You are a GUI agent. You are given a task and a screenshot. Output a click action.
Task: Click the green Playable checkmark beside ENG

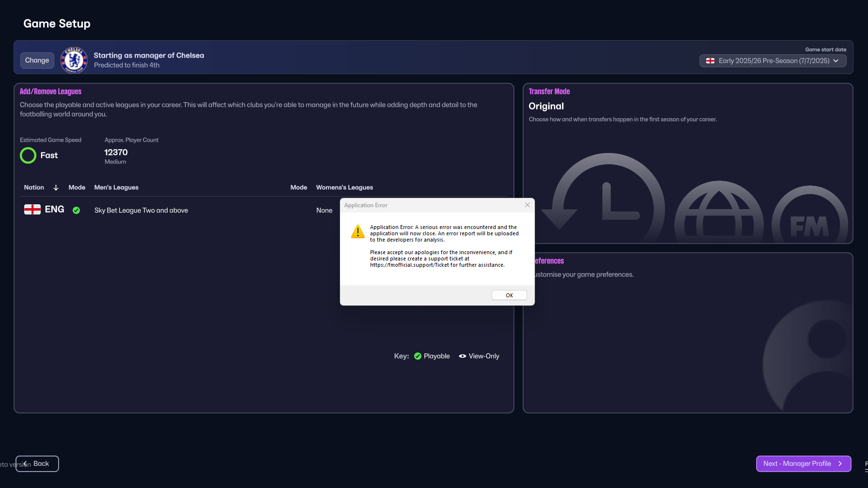click(76, 210)
